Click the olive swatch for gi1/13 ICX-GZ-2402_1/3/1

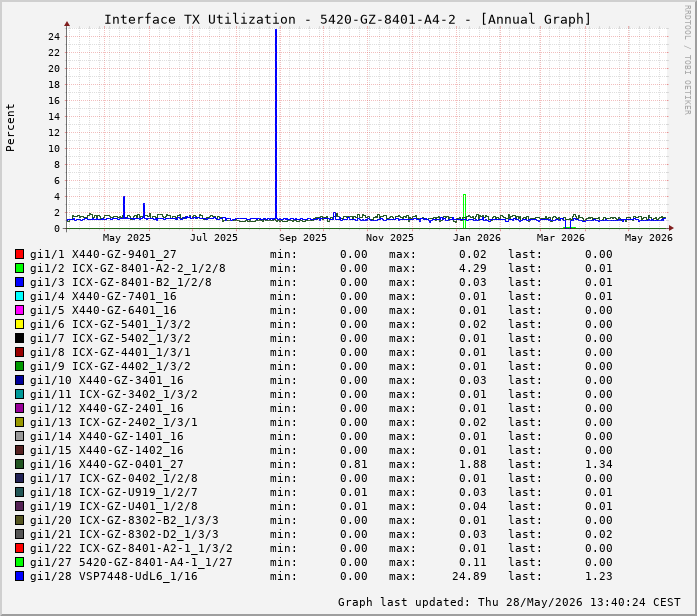pos(19,422)
